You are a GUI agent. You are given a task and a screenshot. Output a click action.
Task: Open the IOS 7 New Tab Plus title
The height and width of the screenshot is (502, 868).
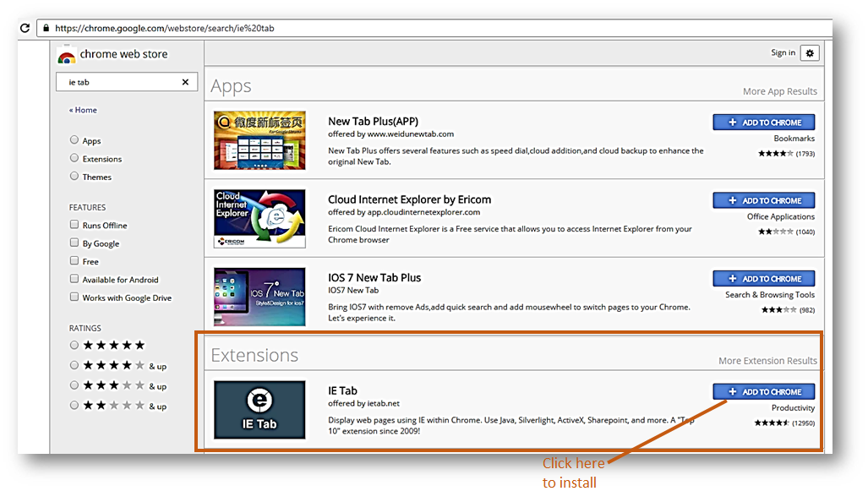(374, 278)
